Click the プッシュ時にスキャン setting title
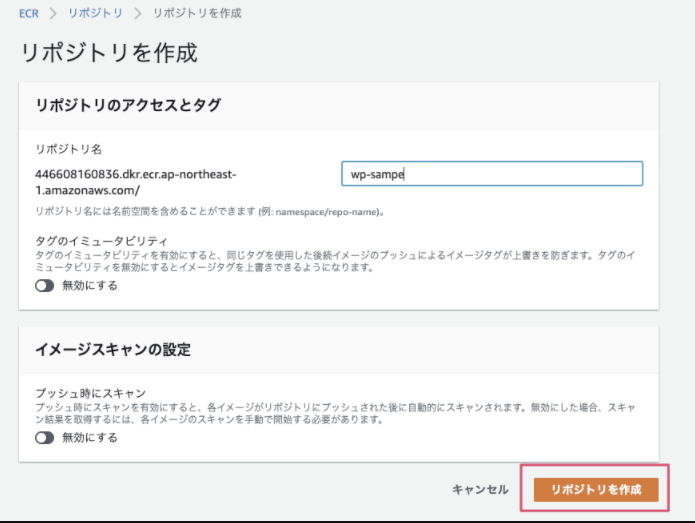695x523 pixels. [91, 394]
